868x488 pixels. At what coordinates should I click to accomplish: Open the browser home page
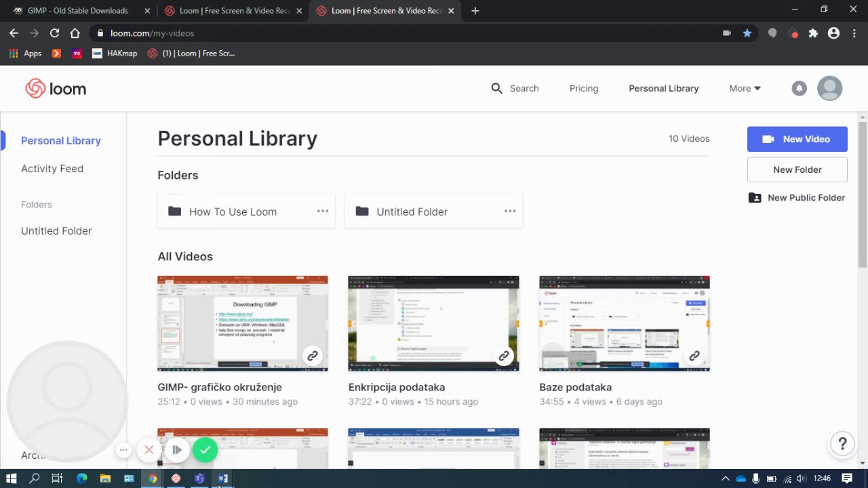click(75, 33)
